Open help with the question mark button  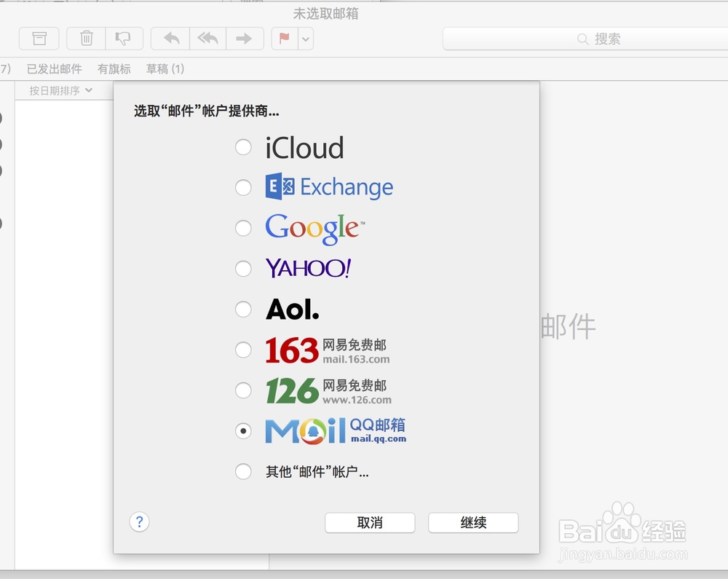(x=139, y=522)
